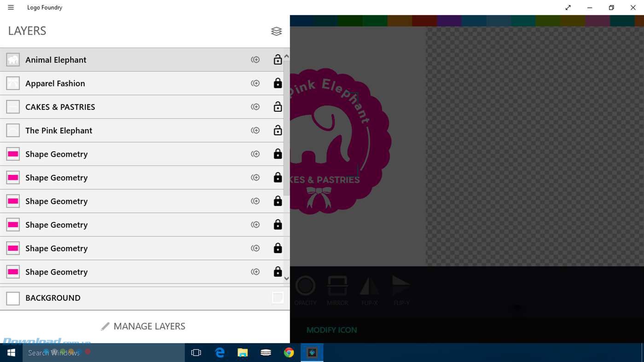This screenshot has width=644, height=362.
Task: Select the CAKES & PASTRIES layer
Action: point(60,107)
